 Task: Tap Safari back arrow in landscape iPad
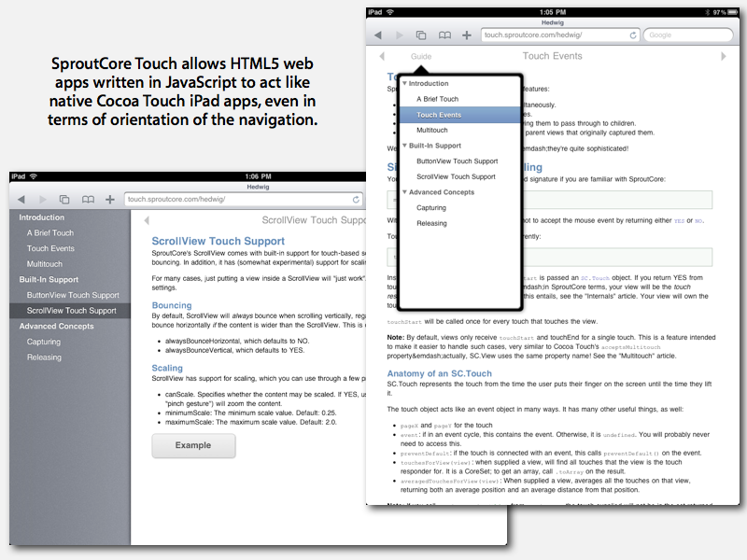[21, 200]
